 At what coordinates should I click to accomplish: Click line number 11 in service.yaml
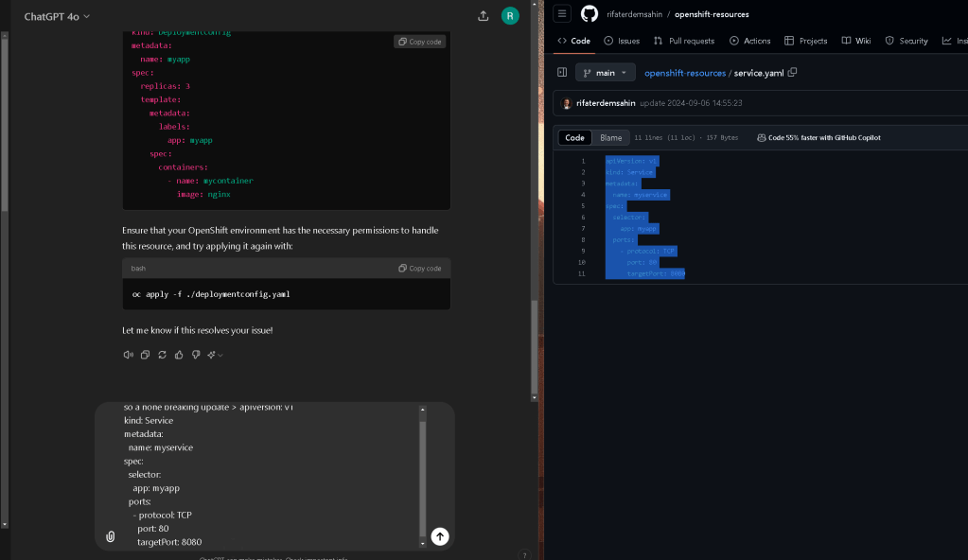click(582, 273)
